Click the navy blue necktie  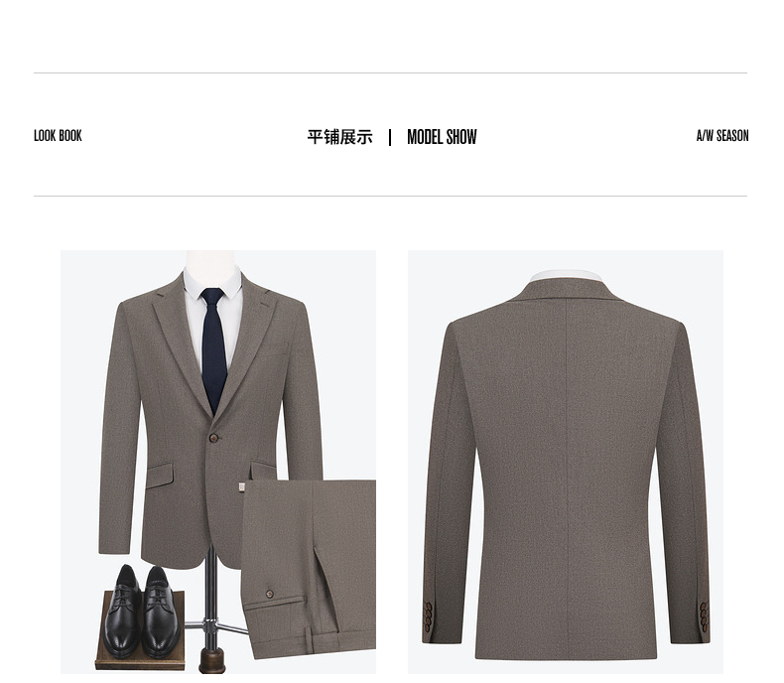point(213,350)
